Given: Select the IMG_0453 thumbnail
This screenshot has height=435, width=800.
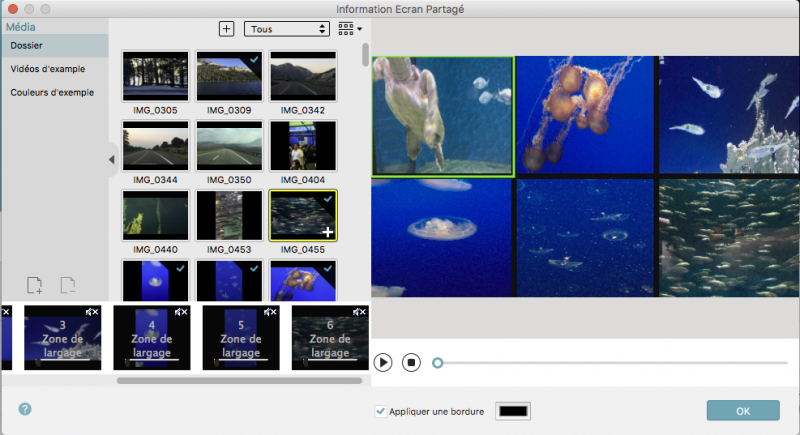Looking at the screenshot, I should tap(229, 215).
